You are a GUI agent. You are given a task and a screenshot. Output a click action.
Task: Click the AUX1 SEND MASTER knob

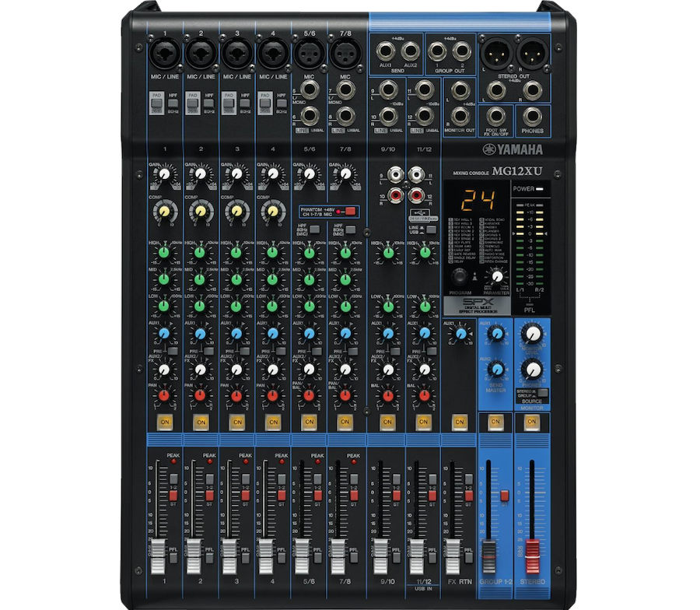click(496, 333)
